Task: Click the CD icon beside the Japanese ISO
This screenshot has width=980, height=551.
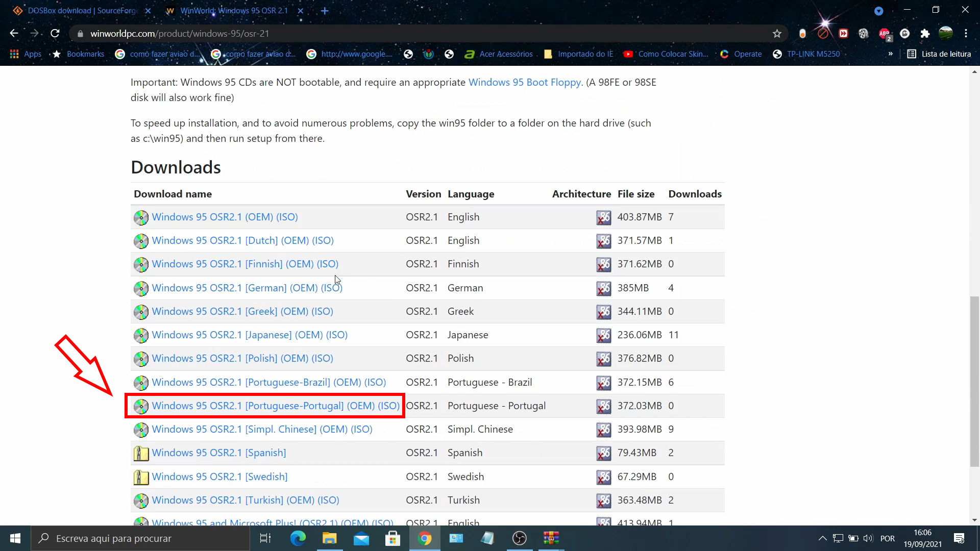Action: click(141, 335)
